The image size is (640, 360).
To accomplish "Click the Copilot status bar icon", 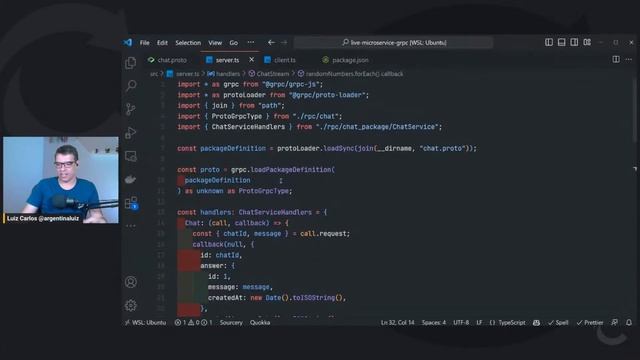I will click(536, 322).
